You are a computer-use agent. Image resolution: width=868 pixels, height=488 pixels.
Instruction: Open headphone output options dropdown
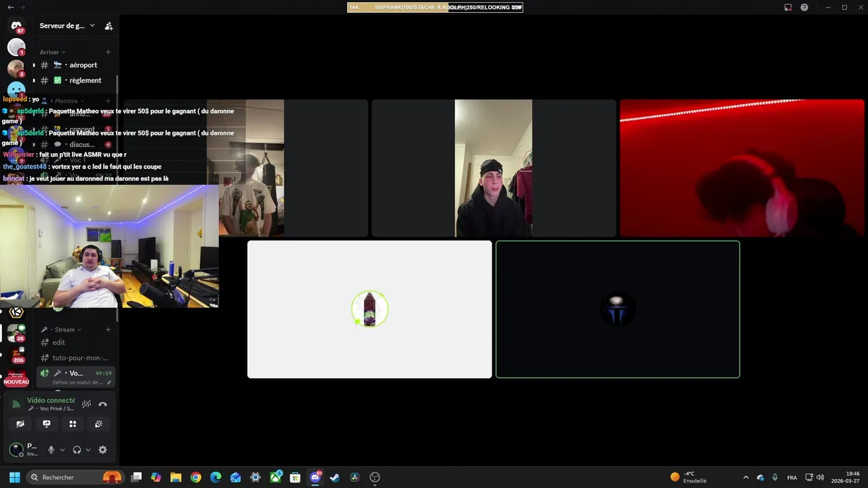(88, 449)
